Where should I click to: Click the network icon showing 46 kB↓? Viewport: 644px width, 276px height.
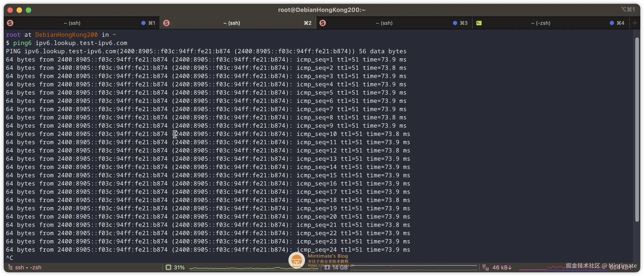pos(486,267)
